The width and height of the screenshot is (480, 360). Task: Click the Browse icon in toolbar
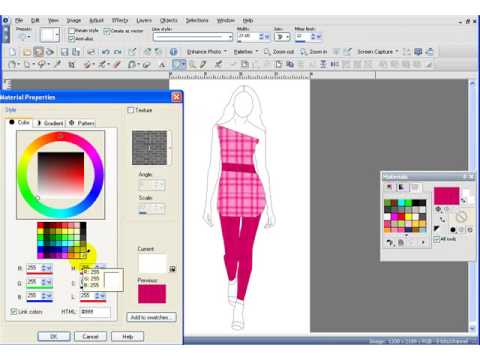[x=39, y=52]
